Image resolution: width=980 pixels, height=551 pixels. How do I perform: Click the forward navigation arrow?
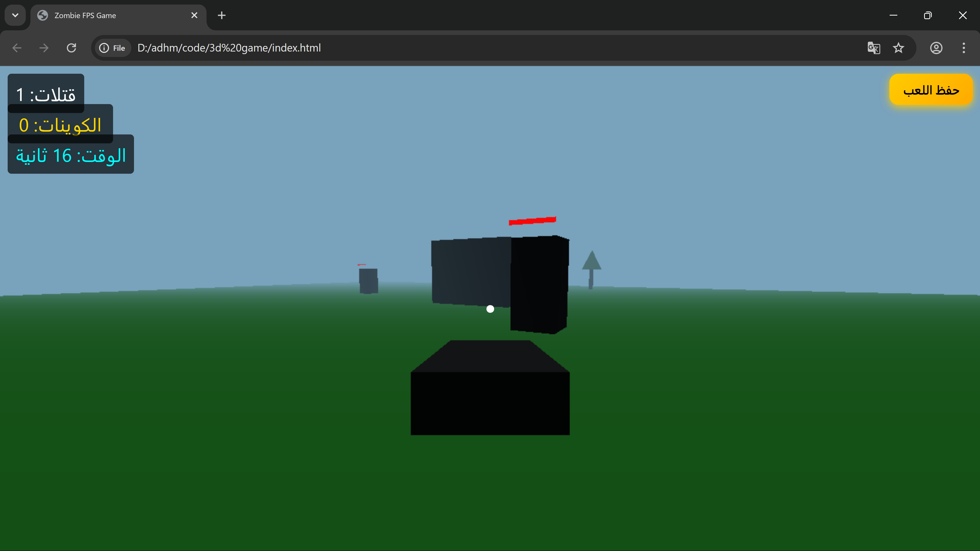coord(44,48)
